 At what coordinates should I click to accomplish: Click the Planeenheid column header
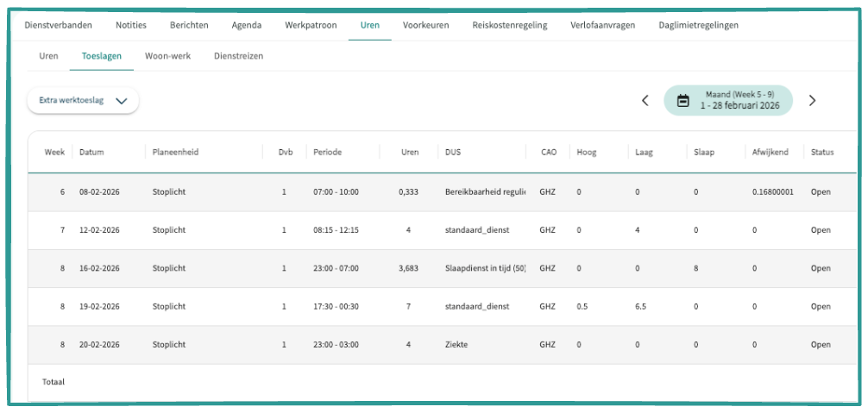(x=175, y=153)
